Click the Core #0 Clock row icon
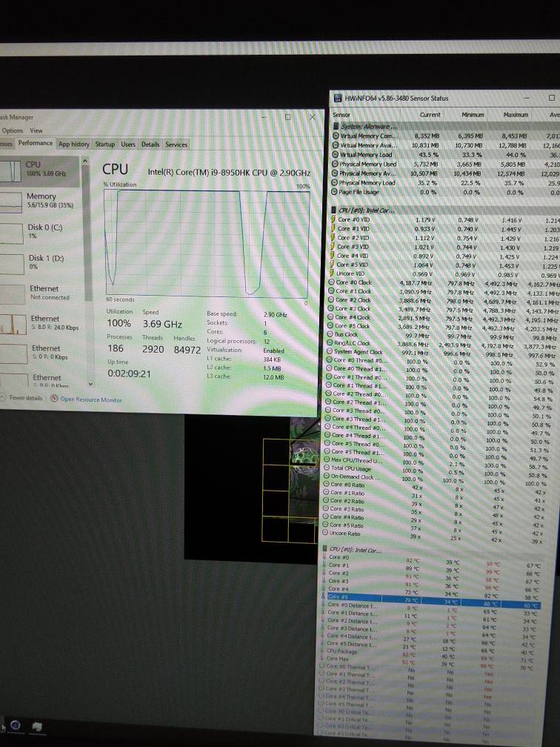 [x=331, y=282]
